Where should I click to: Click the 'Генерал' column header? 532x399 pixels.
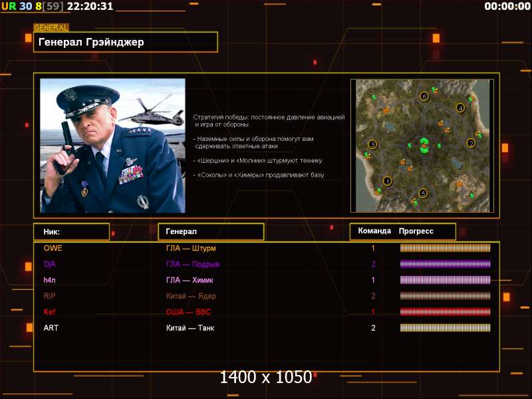click(x=210, y=231)
